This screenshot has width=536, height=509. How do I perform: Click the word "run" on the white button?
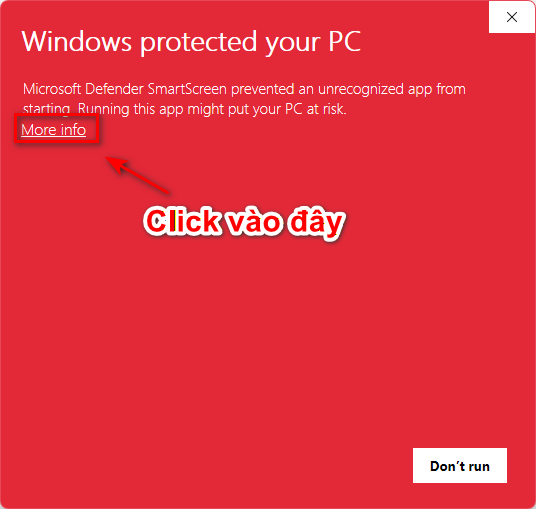click(479, 467)
